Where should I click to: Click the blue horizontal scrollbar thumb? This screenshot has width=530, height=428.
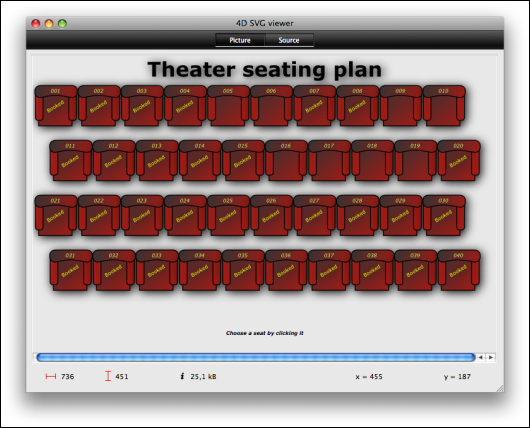pyautogui.click(x=256, y=357)
